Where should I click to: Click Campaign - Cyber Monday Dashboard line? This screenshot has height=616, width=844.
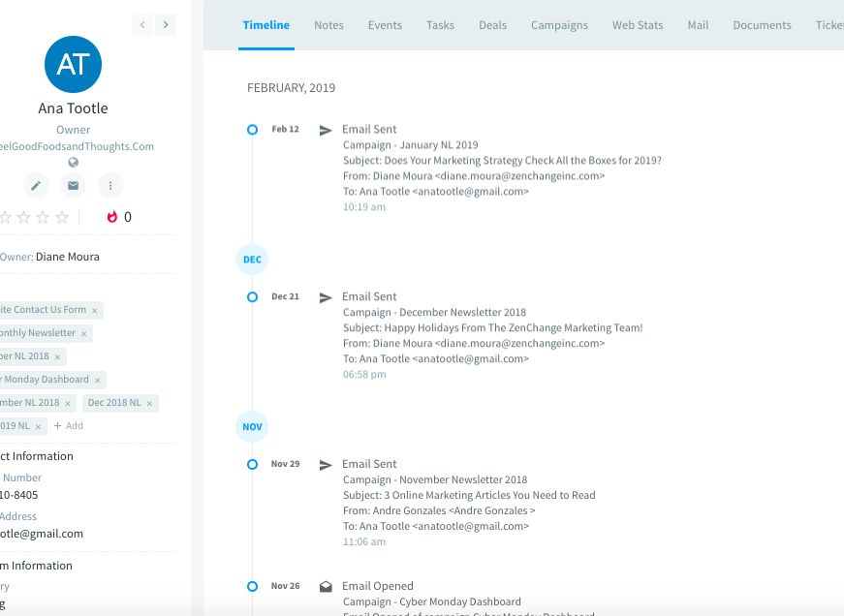431,601
